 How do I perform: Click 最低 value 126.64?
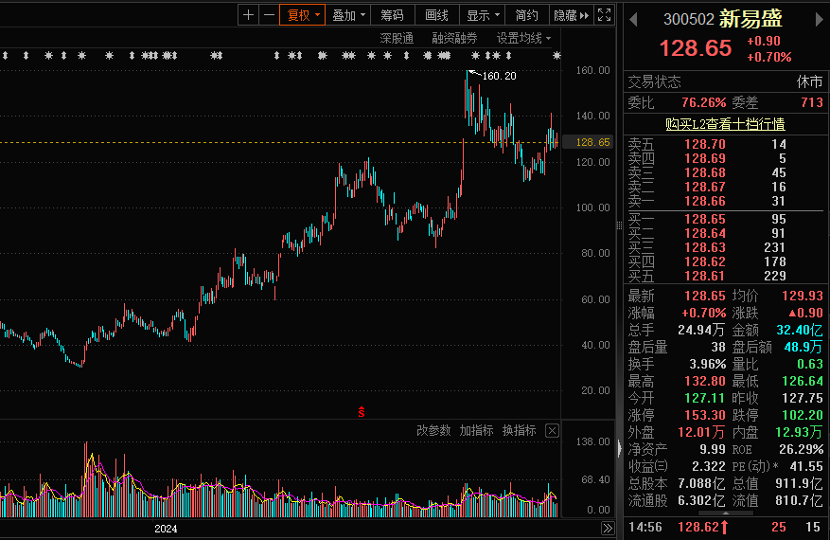[x=802, y=381]
